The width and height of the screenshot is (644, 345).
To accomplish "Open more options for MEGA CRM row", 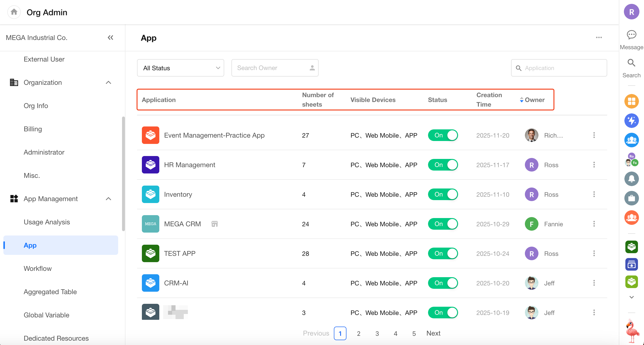I will (x=594, y=224).
